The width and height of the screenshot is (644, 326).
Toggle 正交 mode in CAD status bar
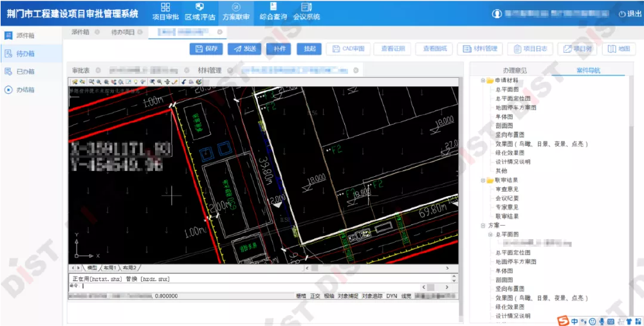coord(315,296)
